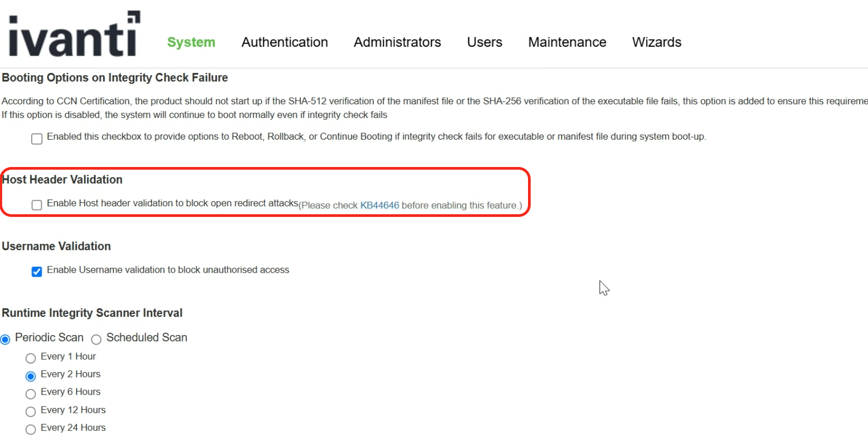Click the Runtime Integrity Scanner Interval heading

pos(92,313)
